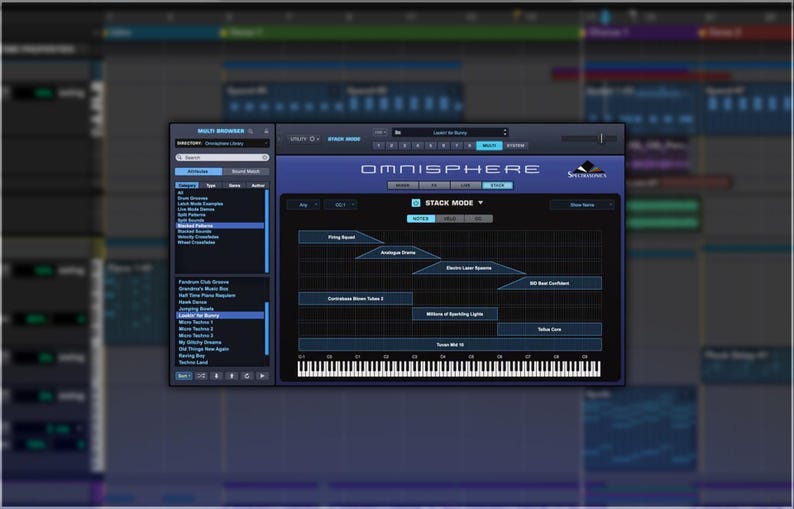Select the Author filter tab
Image resolution: width=794 pixels, height=509 pixels.
[x=258, y=185]
